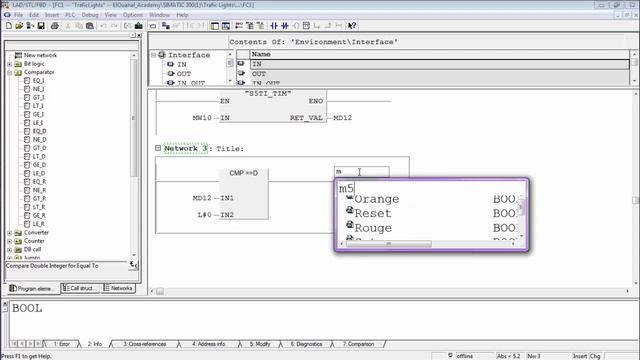The width and height of the screenshot is (640, 360).
Task: Click the Save diskette toolbar icon
Action: pyautogui.click(x=41, y=26)
